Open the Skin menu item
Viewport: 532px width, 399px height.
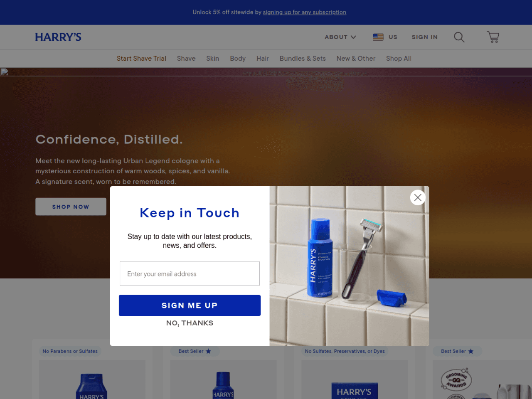coord(213,59)
